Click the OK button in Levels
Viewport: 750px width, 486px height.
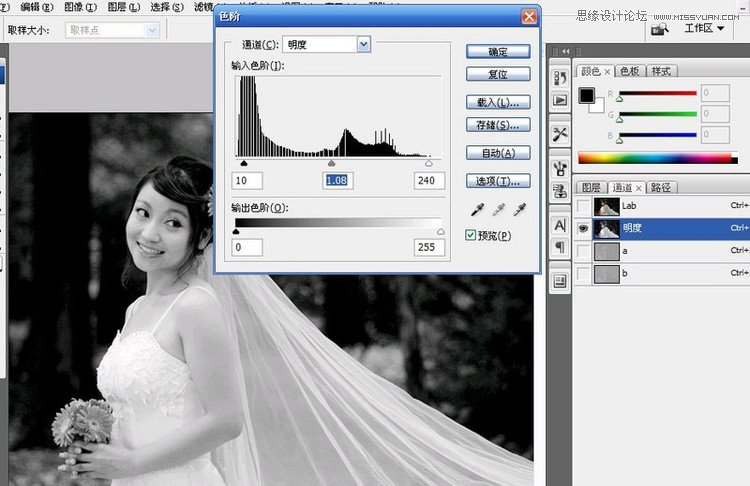coord(498,51)
